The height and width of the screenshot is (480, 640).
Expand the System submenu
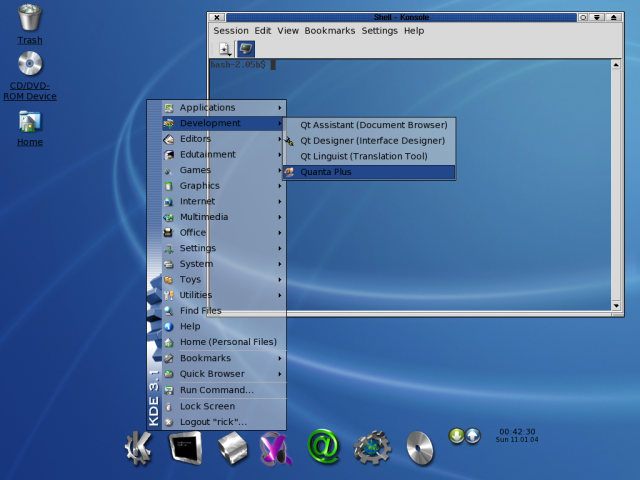click(224, 264)
